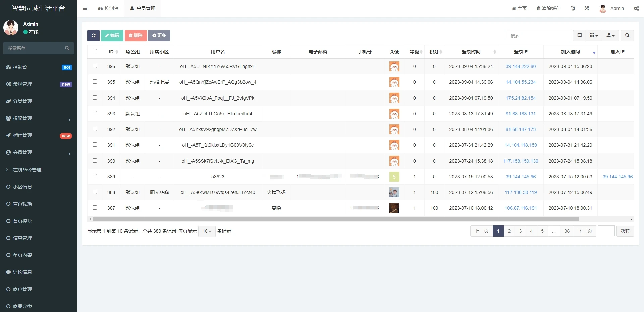Select the checkbox for row ID 396
Viewport: 644px width, 312px height.
95,66
